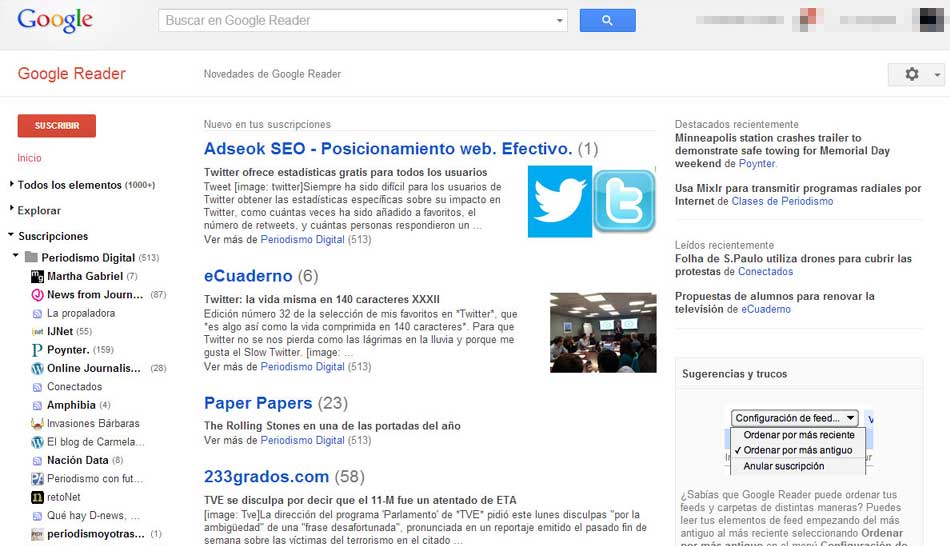Select Ordenar por más antiguo option
The height and width of the screenshot is (546, 950).
click(797, 450)
